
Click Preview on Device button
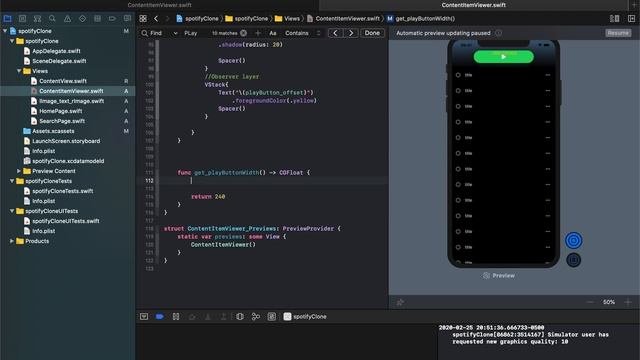(x=573, y=260)
